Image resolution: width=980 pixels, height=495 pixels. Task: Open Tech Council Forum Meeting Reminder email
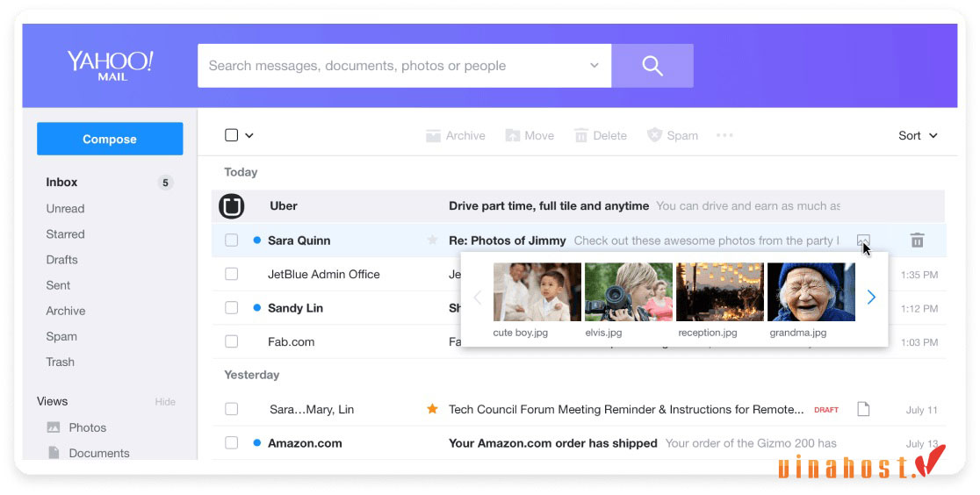pos(626,409)
